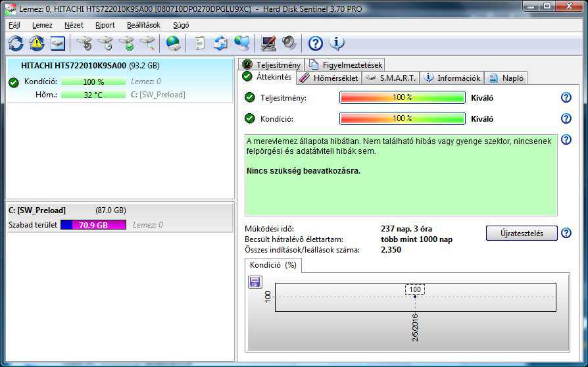The height and width of the screenshot is (367, 588).
Task: Select the HITACHI HTS722010K9SA00 disk entry
Action: click(120, 80)
